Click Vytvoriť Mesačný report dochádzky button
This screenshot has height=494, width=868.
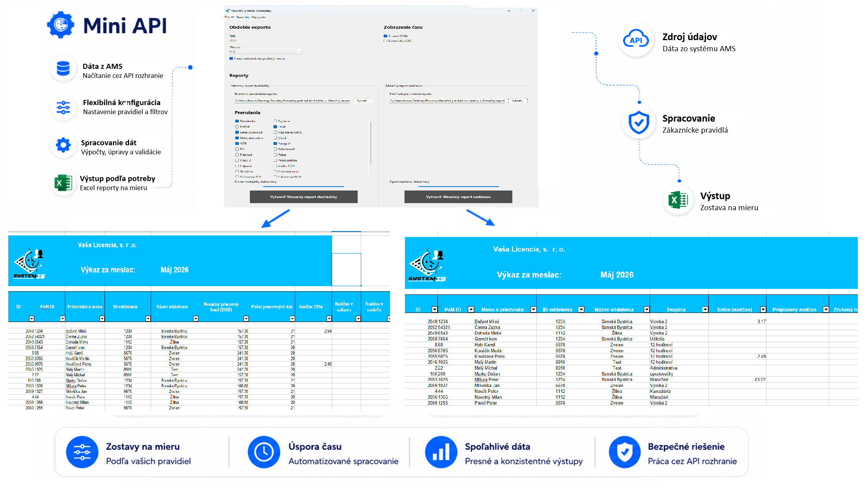point(303,197)
